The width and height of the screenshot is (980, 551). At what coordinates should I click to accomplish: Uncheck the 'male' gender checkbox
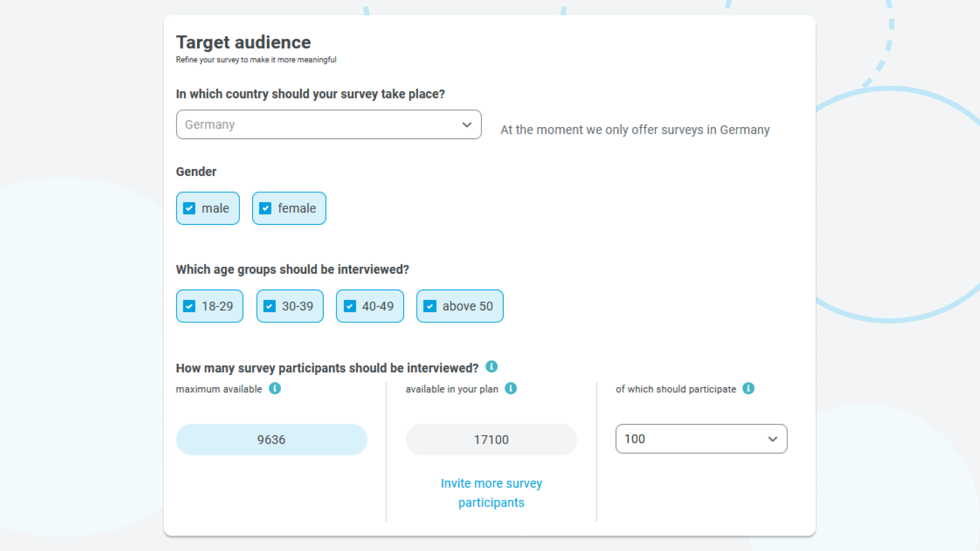pyautogui.click(x=189, y=208)
